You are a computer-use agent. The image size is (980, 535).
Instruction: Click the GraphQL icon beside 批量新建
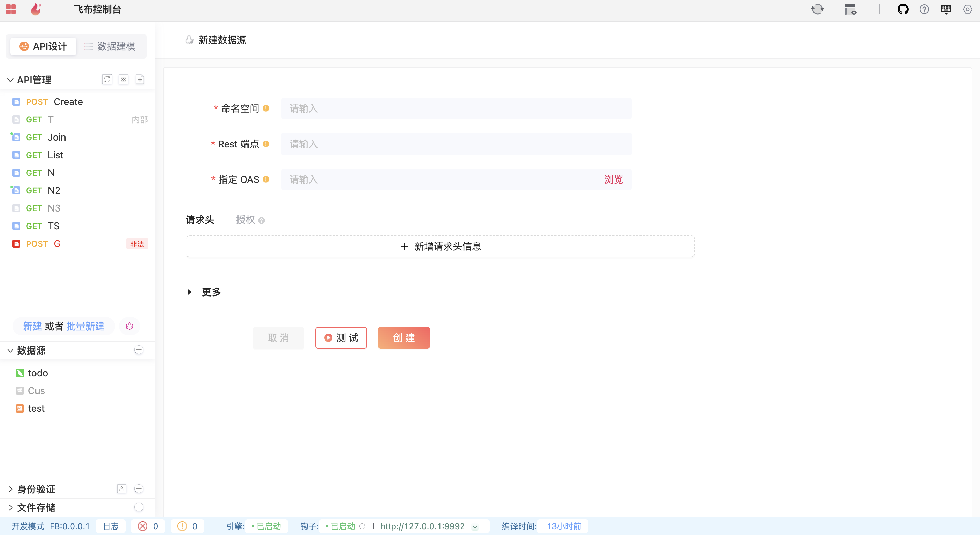(x=129, y=326)
